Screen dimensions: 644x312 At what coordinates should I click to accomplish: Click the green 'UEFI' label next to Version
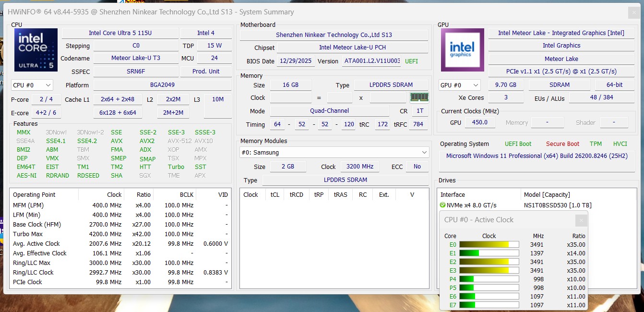[411, 61]
